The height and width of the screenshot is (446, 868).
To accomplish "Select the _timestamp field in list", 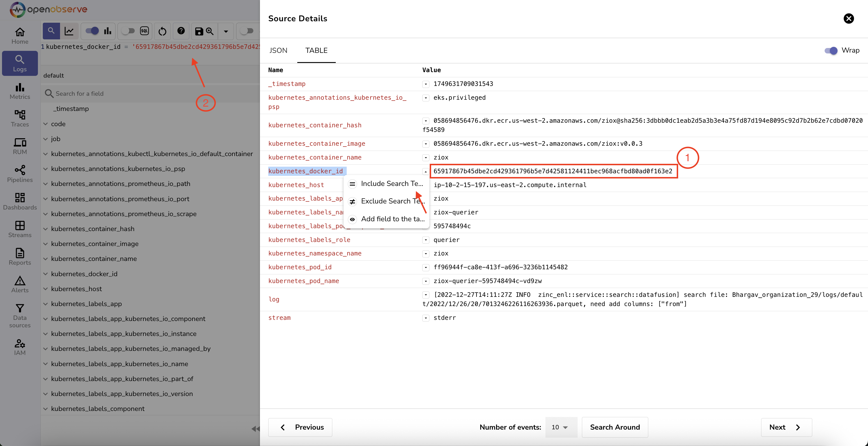I will coord(71,109).
